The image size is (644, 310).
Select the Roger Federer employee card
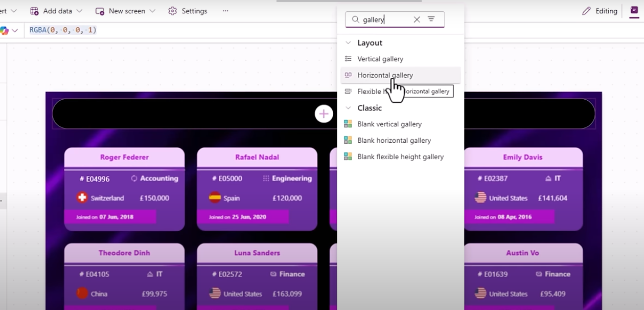[124, 189]
